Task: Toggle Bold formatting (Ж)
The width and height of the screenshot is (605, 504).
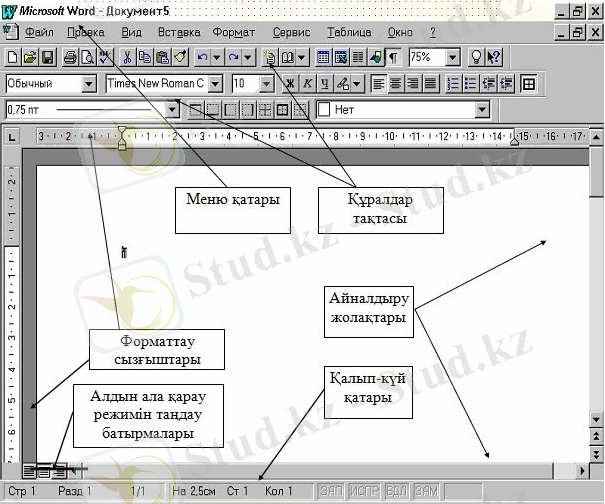Action: coord(291,84)
